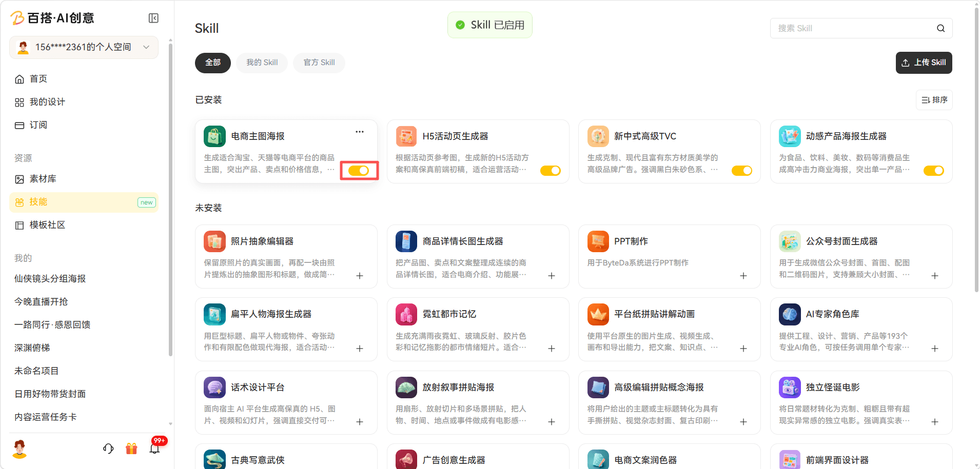Turn off the H5活动页生成器 toggle
This screenshot has width=980, height=469.
coord(551,171)
